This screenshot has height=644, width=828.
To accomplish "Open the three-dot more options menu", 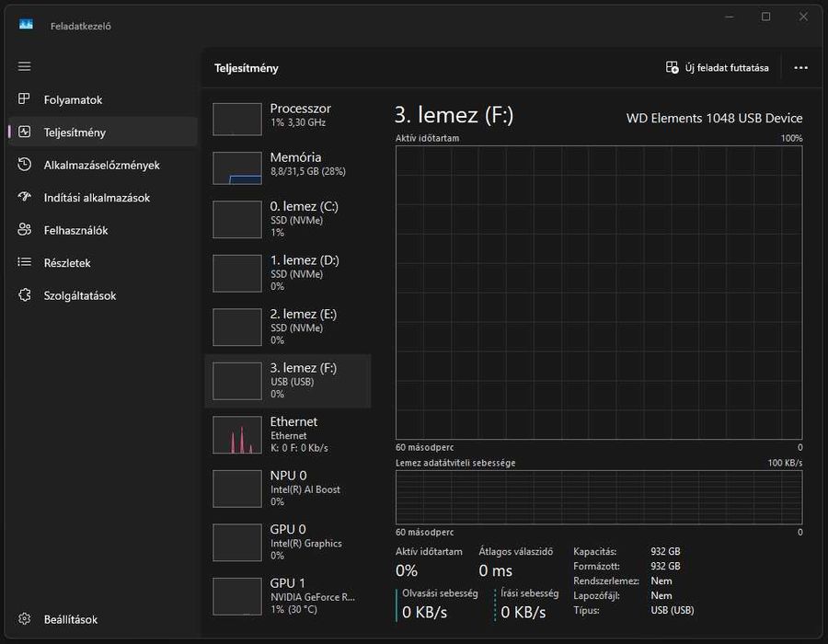I will (x=800, y=67).
